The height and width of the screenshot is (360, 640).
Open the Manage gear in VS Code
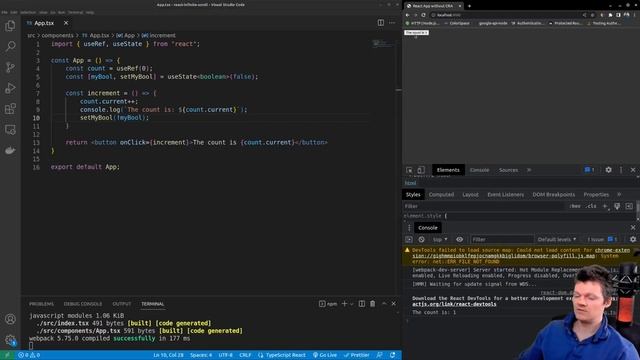[x=10, y=340]
